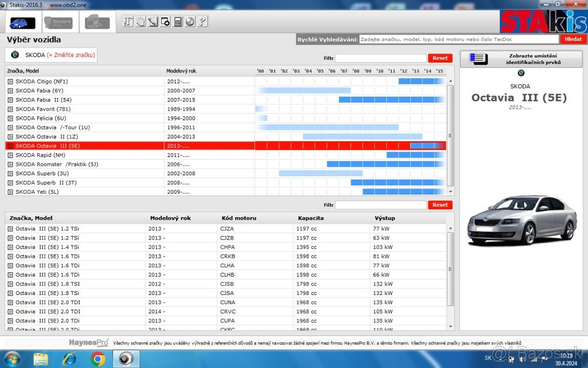Click the globe web toolbar icon
588x368 pixels.
point(190,21)
